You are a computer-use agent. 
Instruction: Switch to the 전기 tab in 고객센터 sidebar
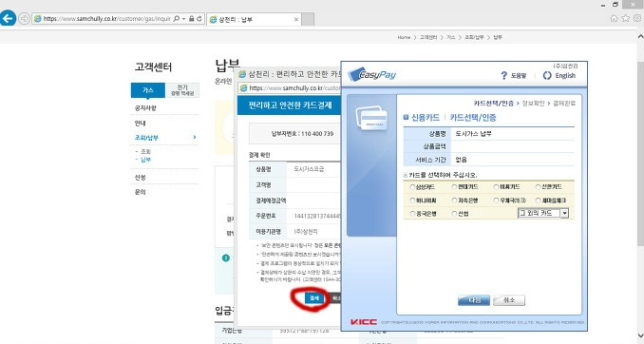tap(182, 90)
